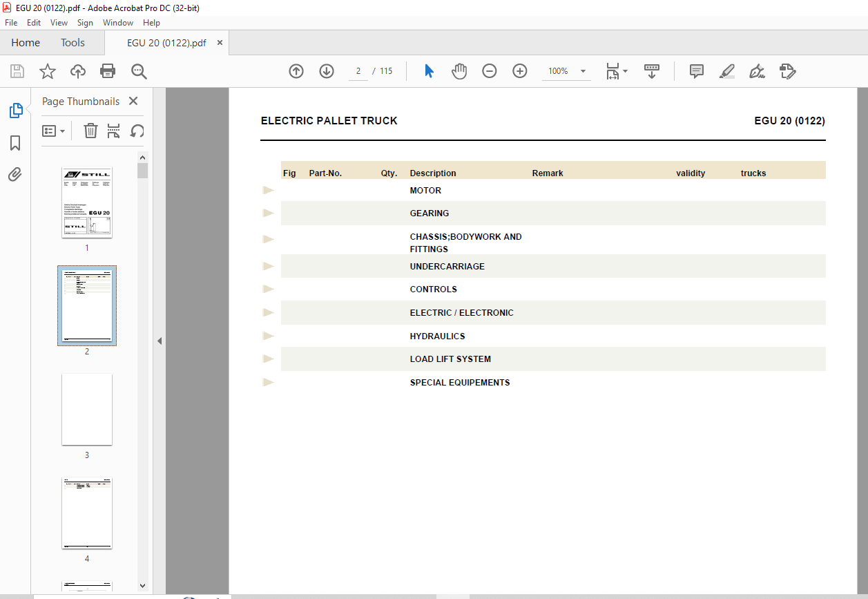Image resolution: width=868 pixels, height=599 pixels.
Task: Collapse the navigation pane arrow
Action: coord(160,341)
